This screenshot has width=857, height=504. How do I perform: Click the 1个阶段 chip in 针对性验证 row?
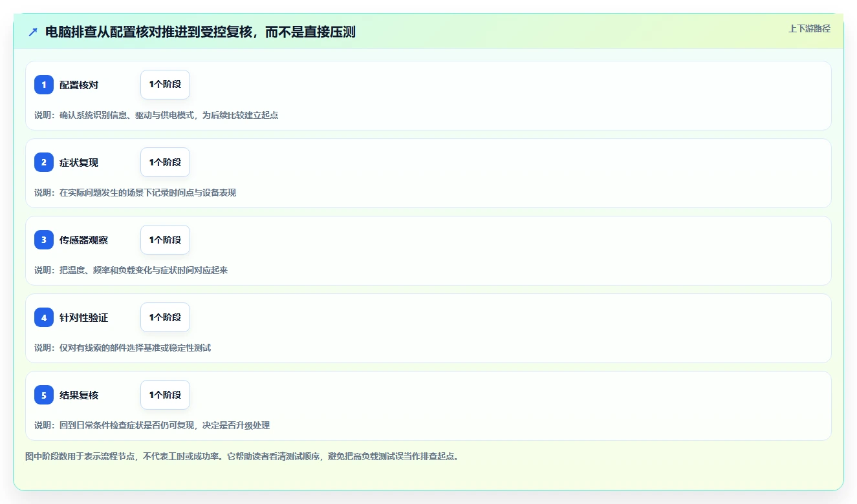(x=165, y=317)
